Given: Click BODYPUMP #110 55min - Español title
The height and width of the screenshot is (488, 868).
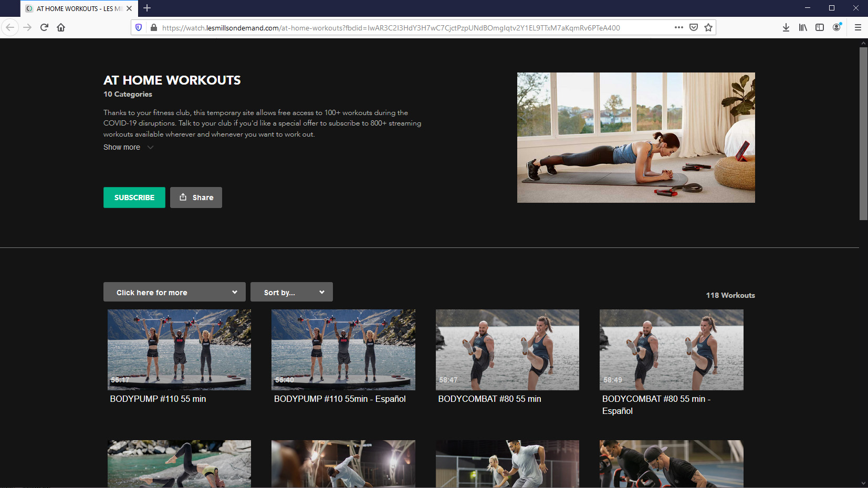Looking at the screenshot, I should coord(340,399).
